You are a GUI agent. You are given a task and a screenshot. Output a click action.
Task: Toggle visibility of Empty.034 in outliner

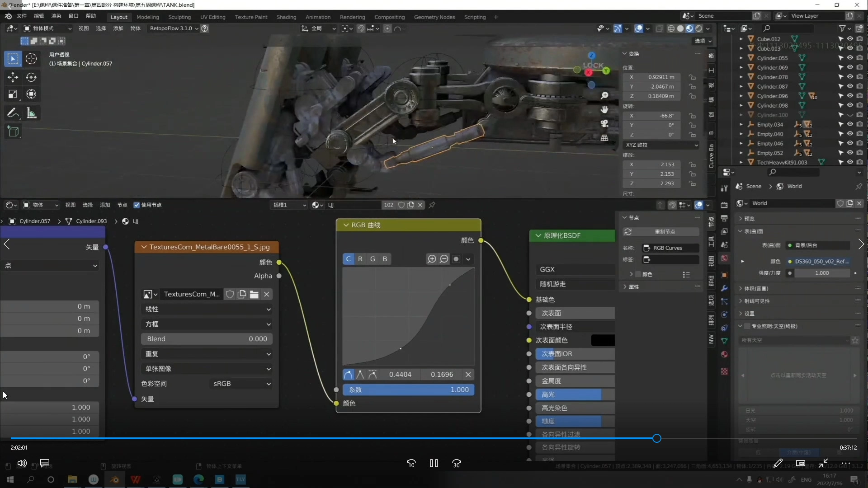850,124
